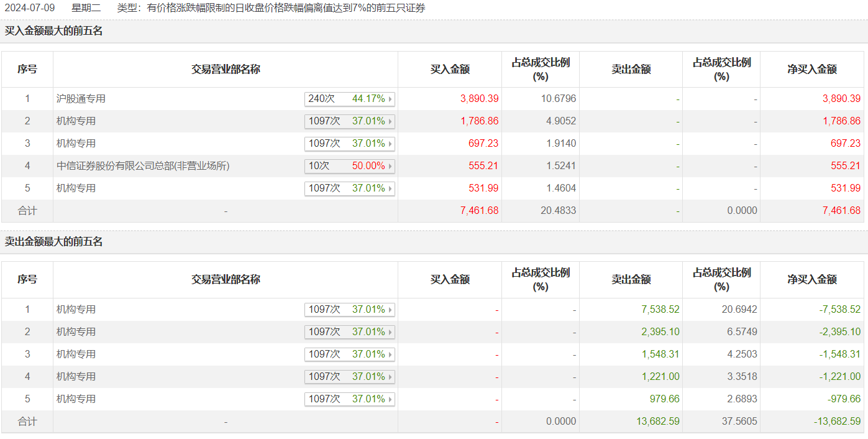
Task: Click the -2,395.10 net buy cell
Action: coord(840,332)
